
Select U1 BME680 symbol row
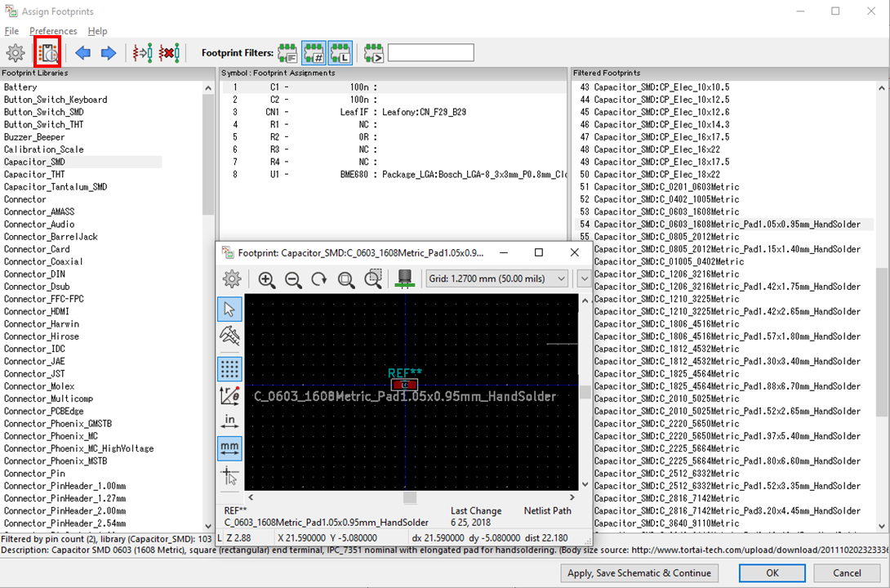click(394, 174)
